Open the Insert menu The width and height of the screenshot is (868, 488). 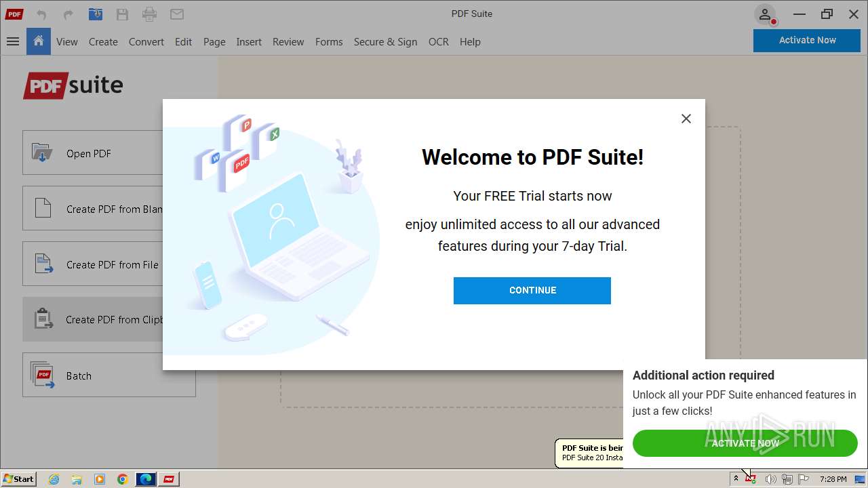tap(249, 42)
